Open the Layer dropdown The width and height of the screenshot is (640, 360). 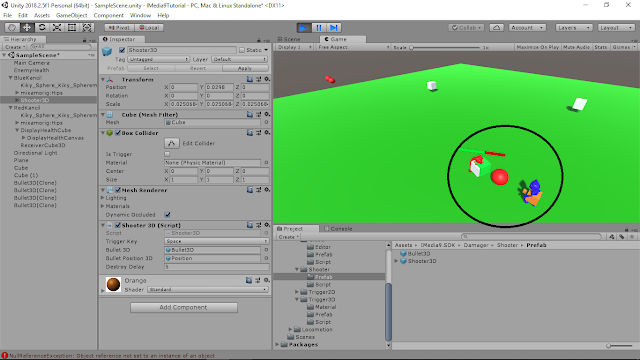tap(240, 59)
